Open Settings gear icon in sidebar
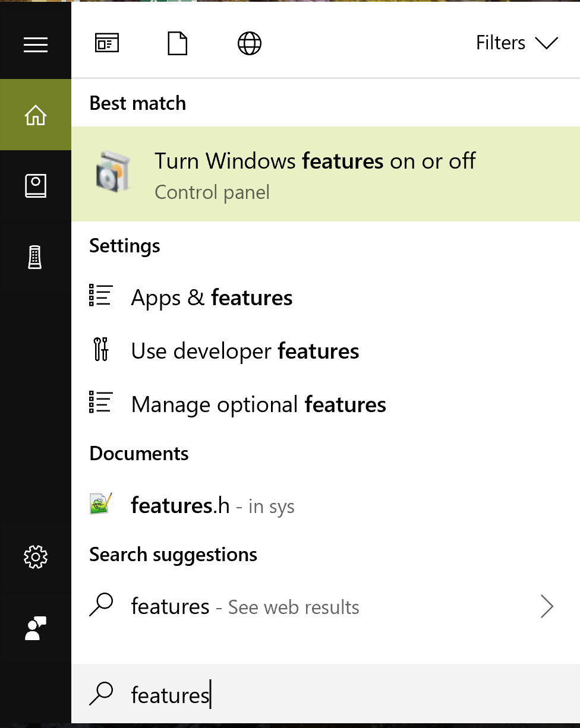 36,556
